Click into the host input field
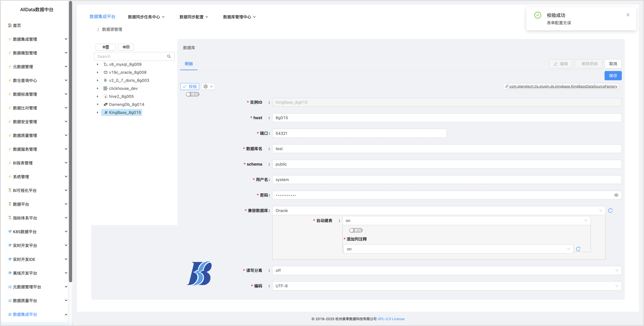 click(447, 118)
